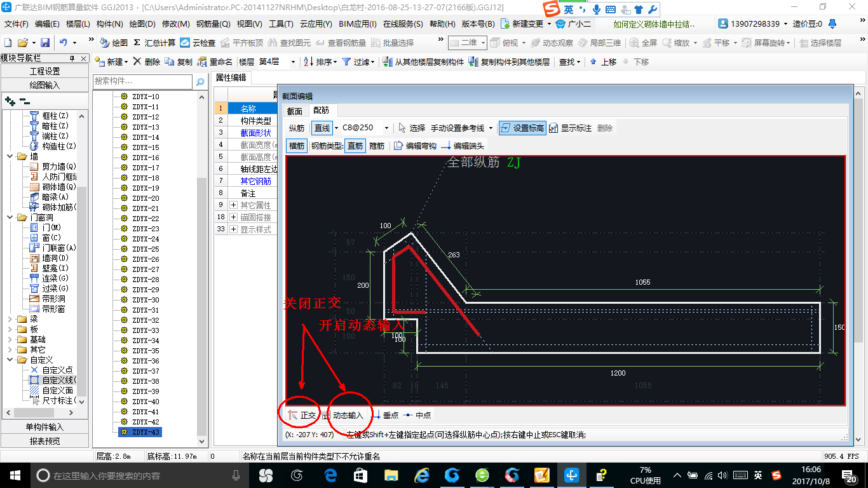Click 删除 delete in component toolbar
Screen dimensions: 868x488
tap(147, 62)
